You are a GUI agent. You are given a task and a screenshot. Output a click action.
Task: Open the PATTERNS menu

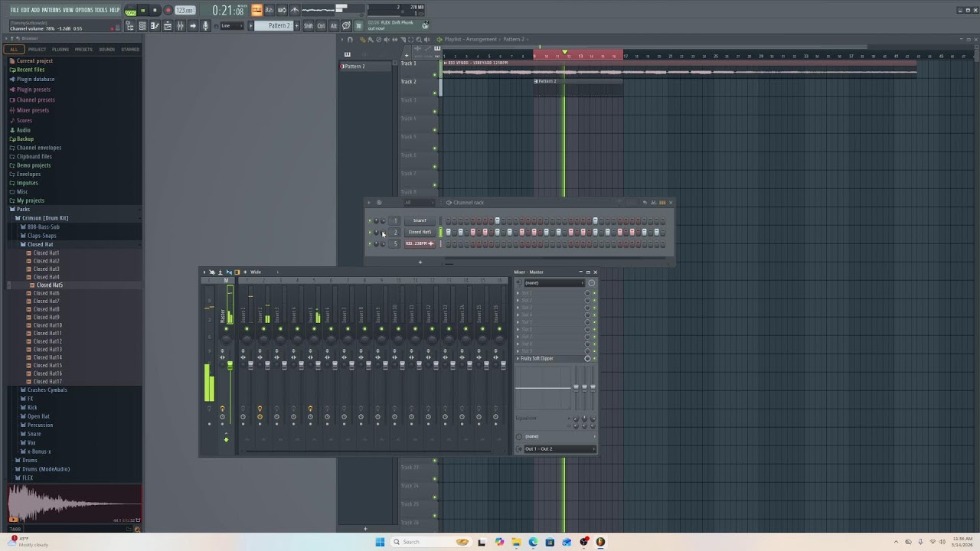click(x=51, y=10)
